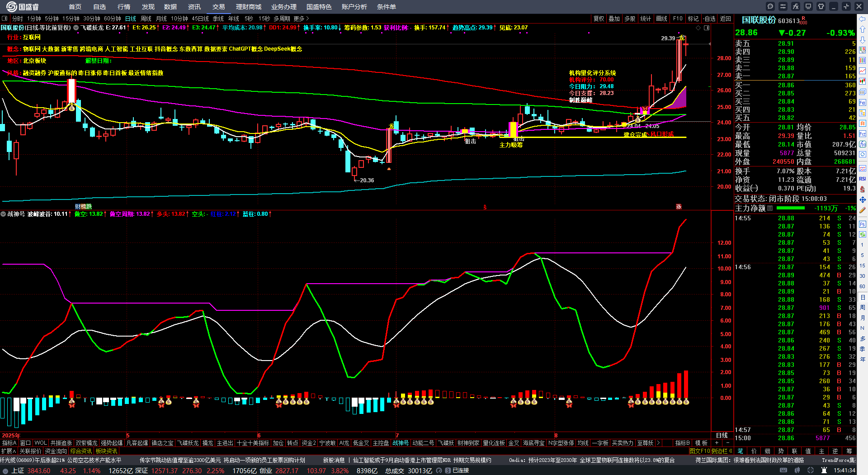
Task: Click the 关联报价 button
Action: pos(30,451)
